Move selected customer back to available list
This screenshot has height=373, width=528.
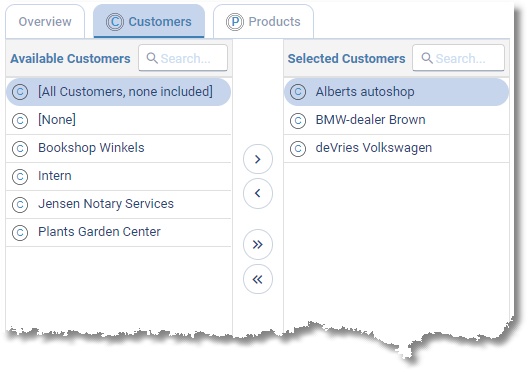point(258,194)
